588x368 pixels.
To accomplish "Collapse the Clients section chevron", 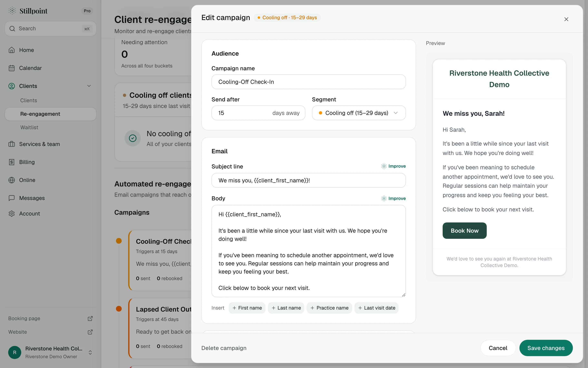I will (89, 86).
